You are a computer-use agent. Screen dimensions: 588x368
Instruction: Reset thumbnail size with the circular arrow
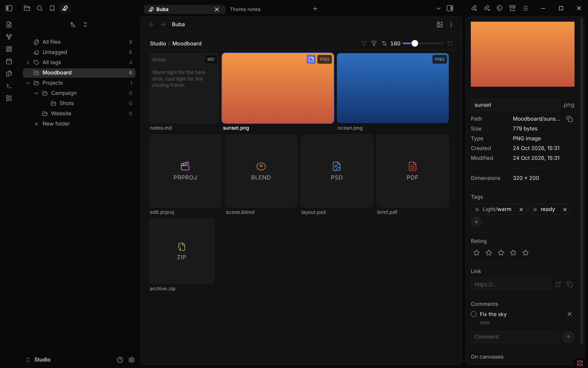click(x=450, y=43)
